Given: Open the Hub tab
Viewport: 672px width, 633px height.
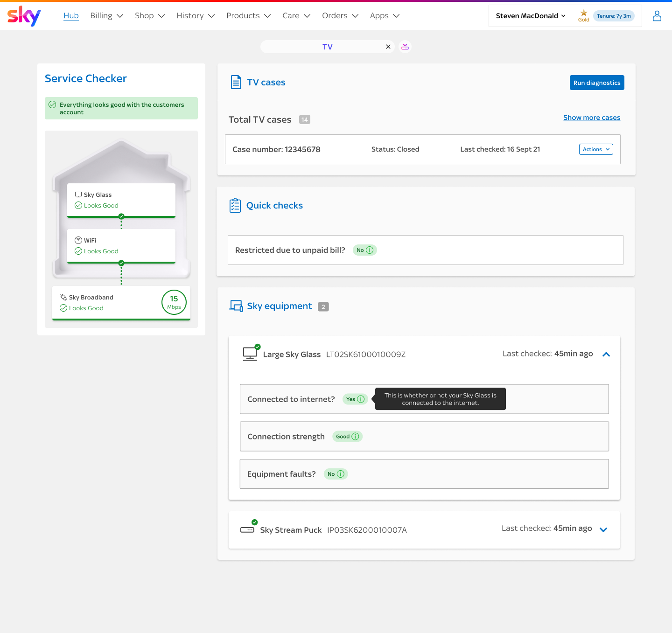Looking at the screenshot, I should [71, 15].
